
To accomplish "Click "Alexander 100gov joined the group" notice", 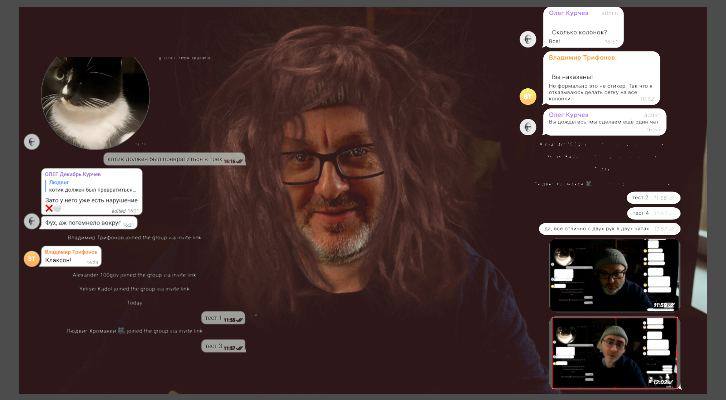I will pyautogui.click(x=134, y=275).
